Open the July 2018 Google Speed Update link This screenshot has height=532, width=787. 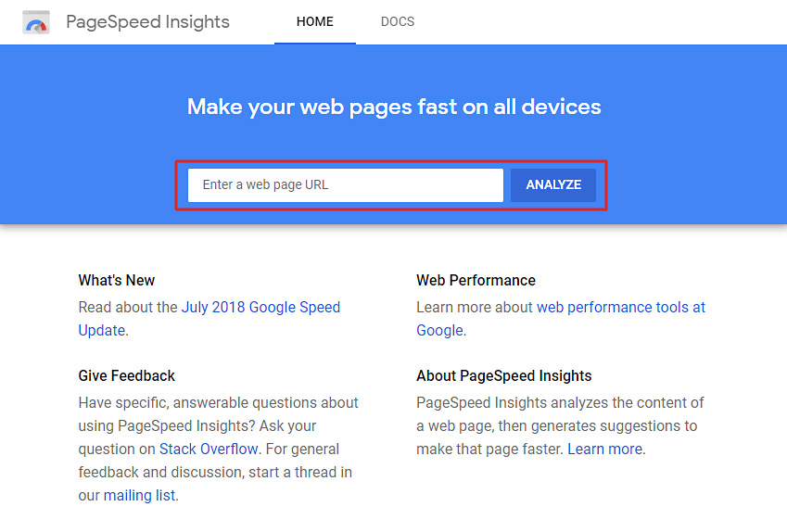click(x=209, y=319)
